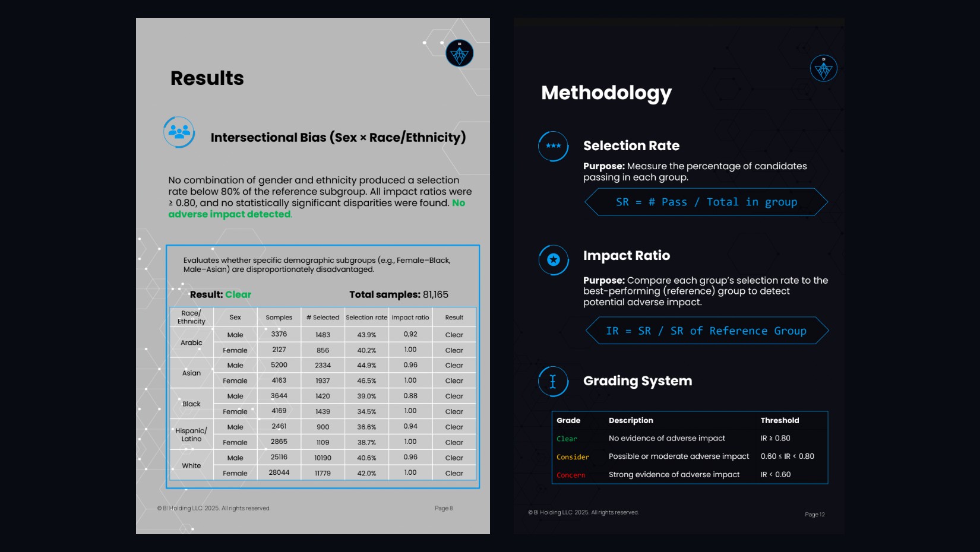This screenshot has height=552, width=980.
Task: Click the 'Concern' grade in grading table
Action: tap(571, 475)
